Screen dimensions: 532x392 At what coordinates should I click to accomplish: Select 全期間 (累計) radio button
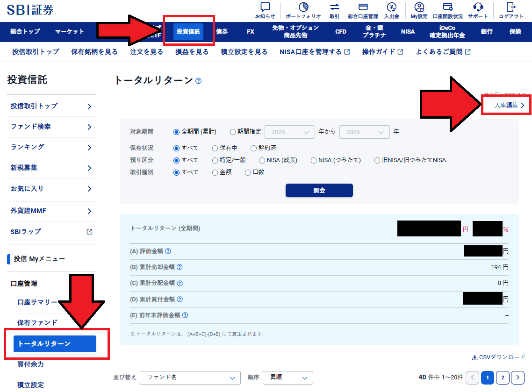(176, 132)
